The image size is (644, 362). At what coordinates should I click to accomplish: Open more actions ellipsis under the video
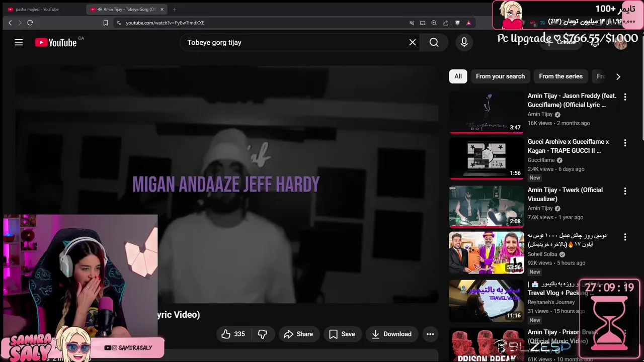[x=430, y=334]
